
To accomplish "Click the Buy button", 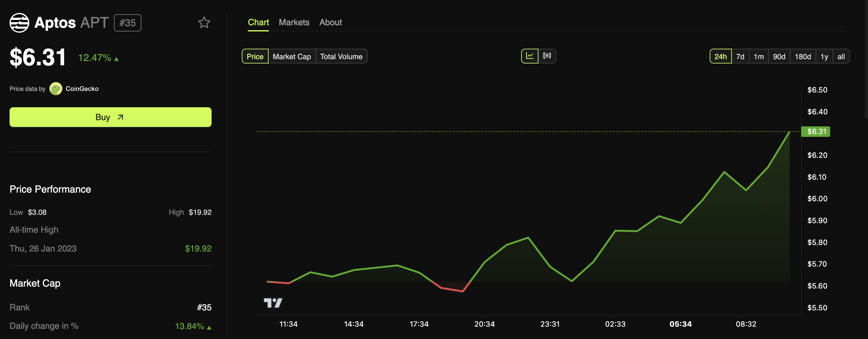I will (x=110, y=117).
